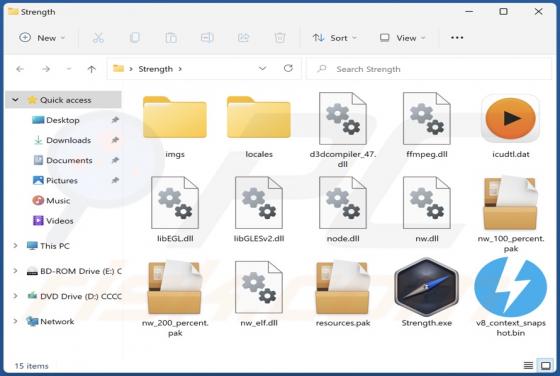
Task: Select the nw_elf.dll file icon
Action: click(259, 287)
